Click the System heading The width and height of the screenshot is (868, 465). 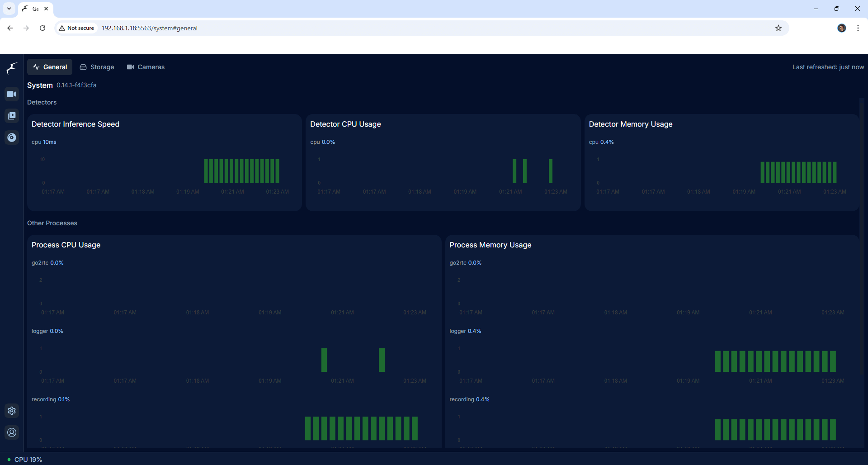40,85
